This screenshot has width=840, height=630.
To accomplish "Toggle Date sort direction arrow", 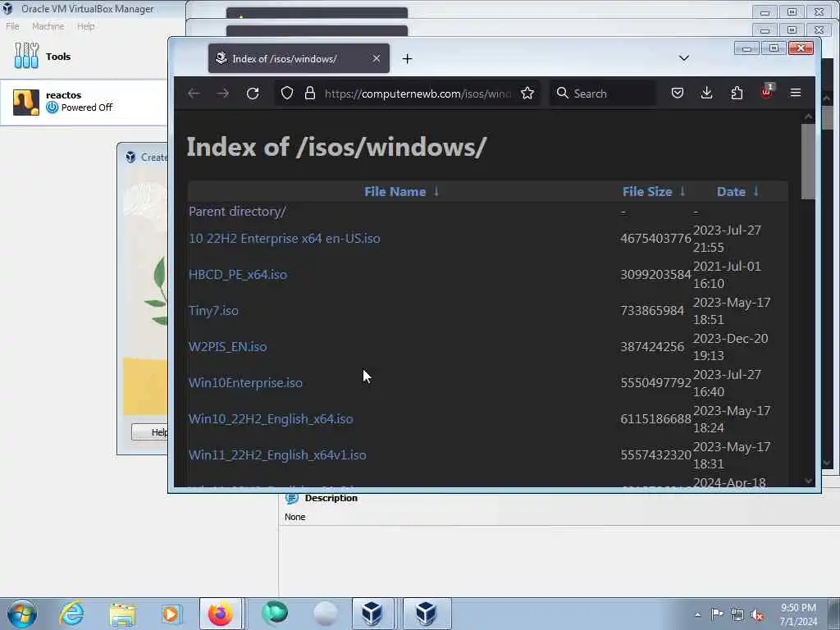I will (756, 191).
